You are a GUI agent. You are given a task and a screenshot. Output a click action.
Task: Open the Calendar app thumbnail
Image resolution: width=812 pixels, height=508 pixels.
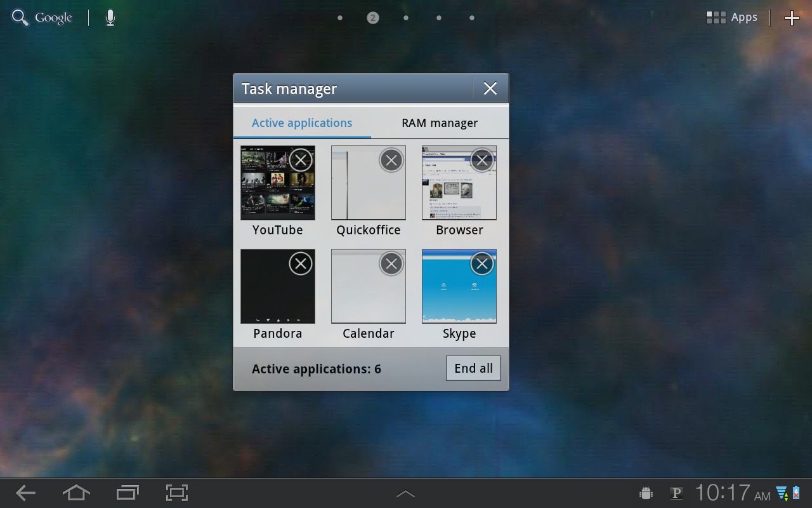[369, 286]
